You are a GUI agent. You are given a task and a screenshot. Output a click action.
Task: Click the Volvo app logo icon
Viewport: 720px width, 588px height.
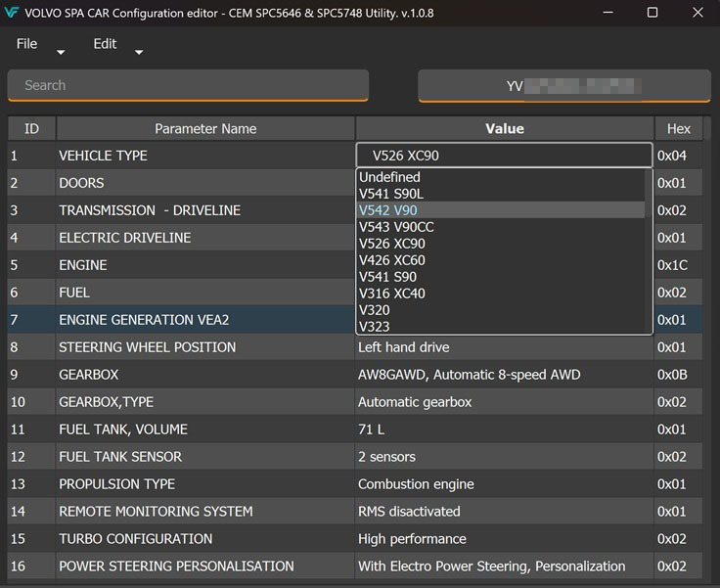[x=11, y=13]
